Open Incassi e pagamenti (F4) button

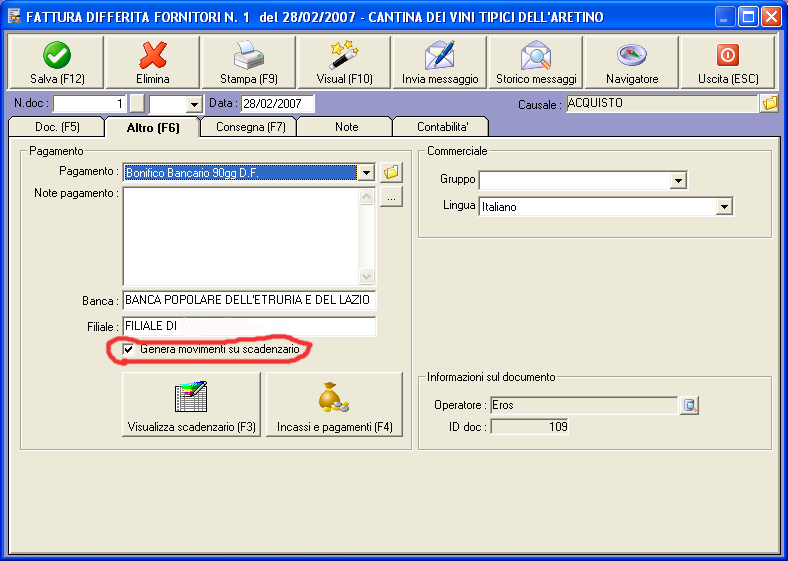click(x=335, y=404)
